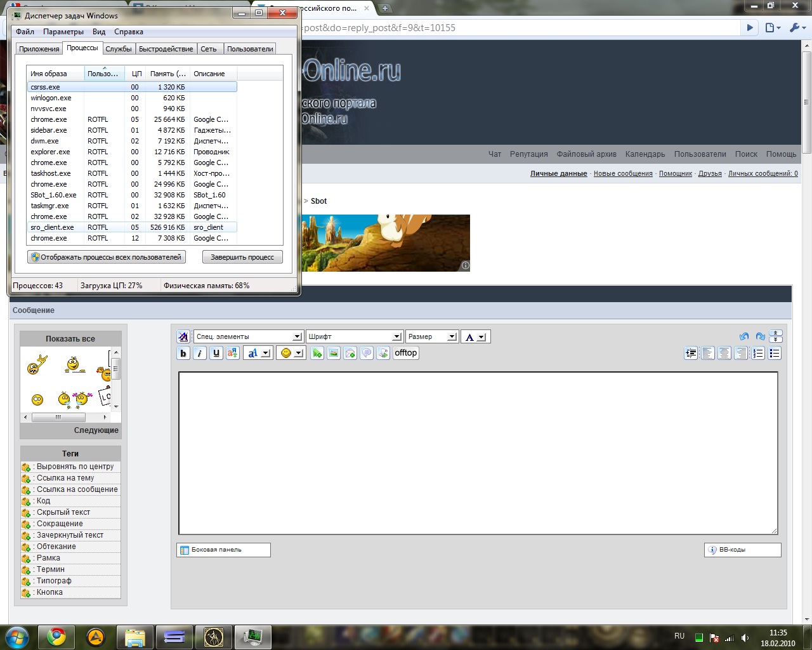This screenshot has height=650, width=812.
Task: Open the Личные данные link
Action: coord(559,173)
